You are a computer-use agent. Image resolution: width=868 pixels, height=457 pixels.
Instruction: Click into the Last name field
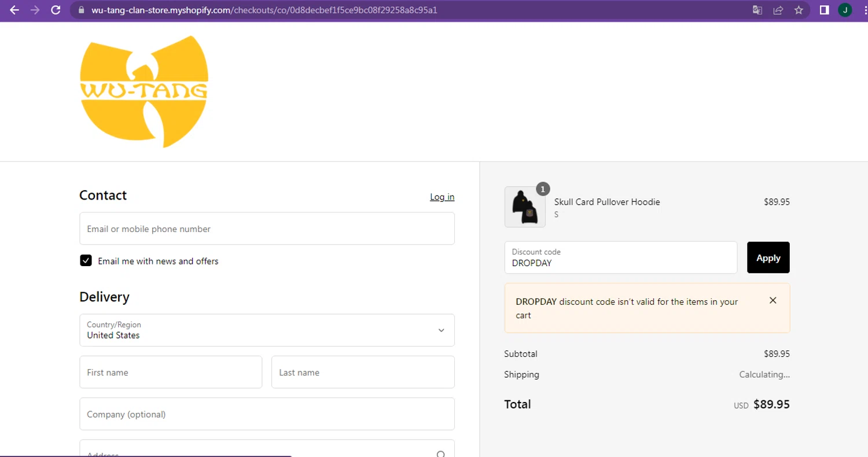[x=363, y=372]
